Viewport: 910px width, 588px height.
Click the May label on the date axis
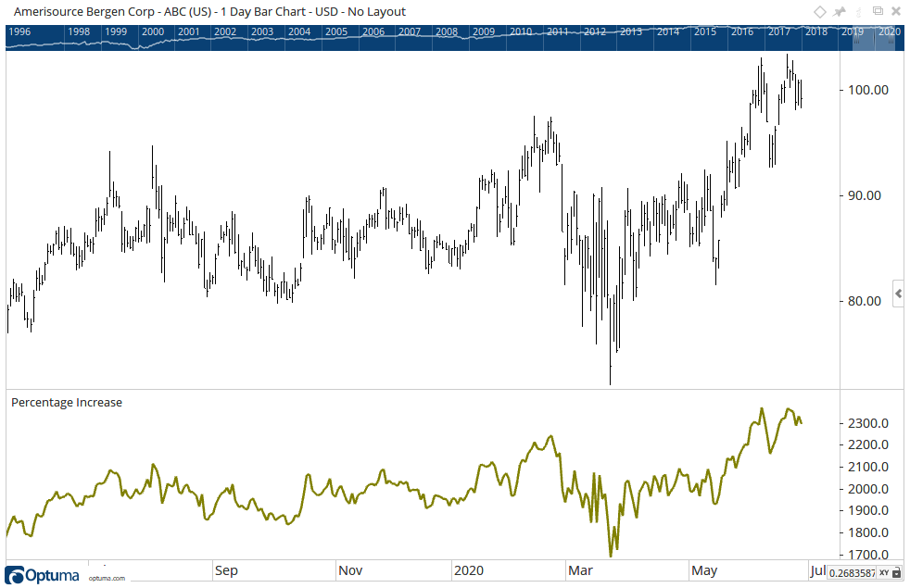704,570
